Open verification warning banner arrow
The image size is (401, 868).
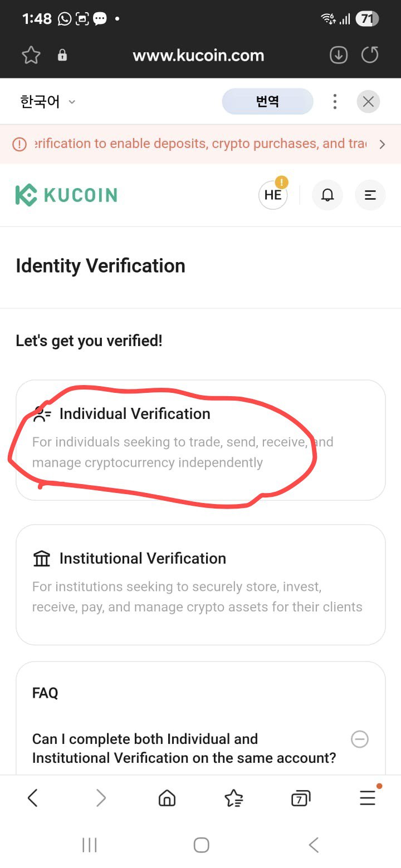382,144
